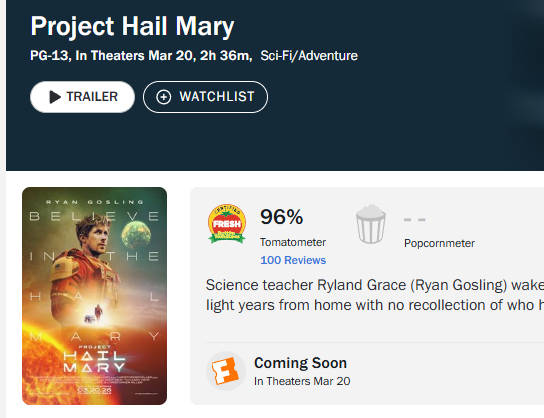Click the Certified Fresh tomato badge
The image size is (544, 418).
pos(227,223)
